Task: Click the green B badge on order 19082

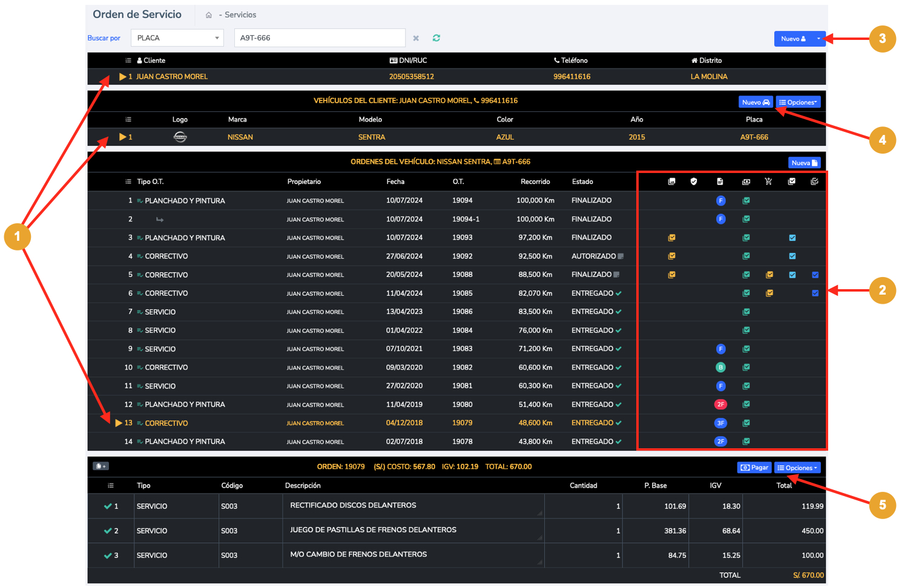Action: coord(720,368)
